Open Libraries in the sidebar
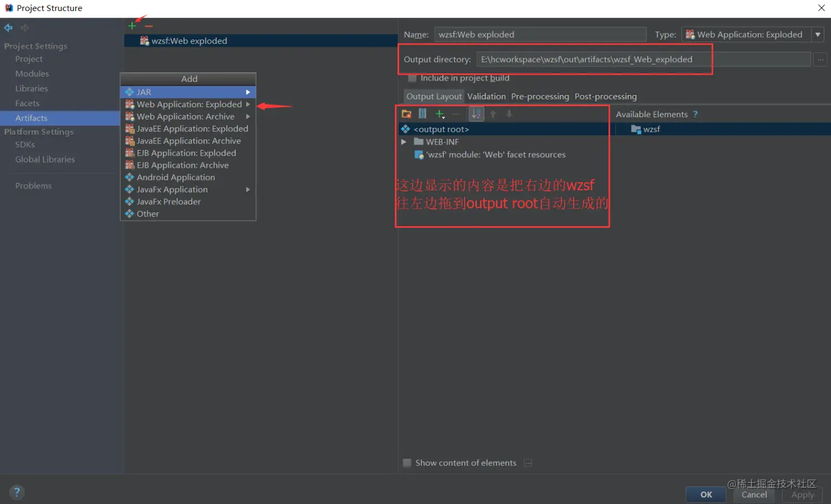Screen dimensions: 831x504 (x=32, y=88)
